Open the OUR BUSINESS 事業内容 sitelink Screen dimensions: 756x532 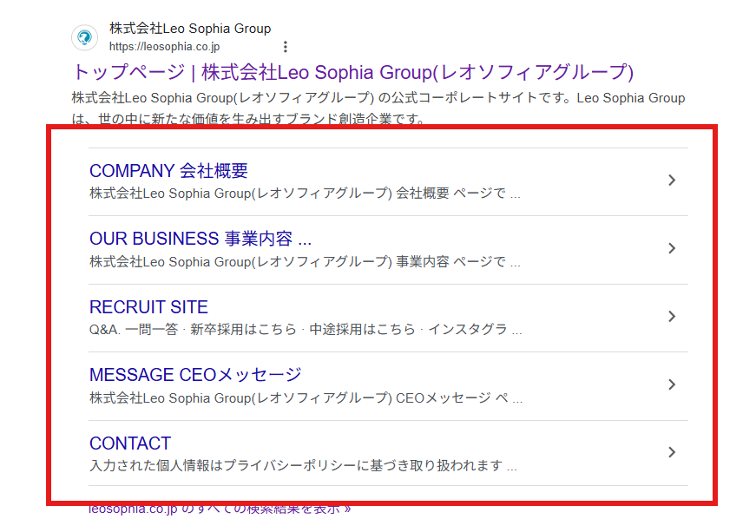click(x=201, y=239)
